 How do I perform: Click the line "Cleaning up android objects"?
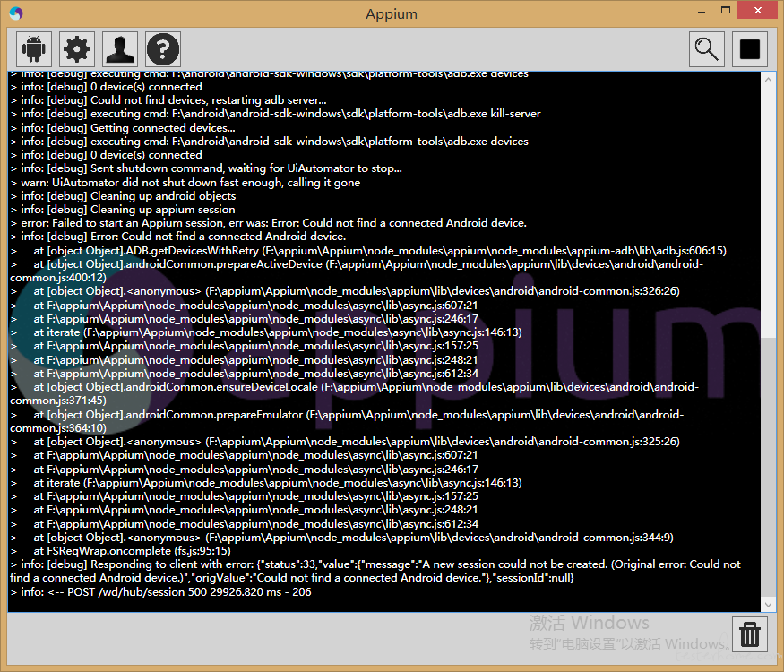(123, 196)
